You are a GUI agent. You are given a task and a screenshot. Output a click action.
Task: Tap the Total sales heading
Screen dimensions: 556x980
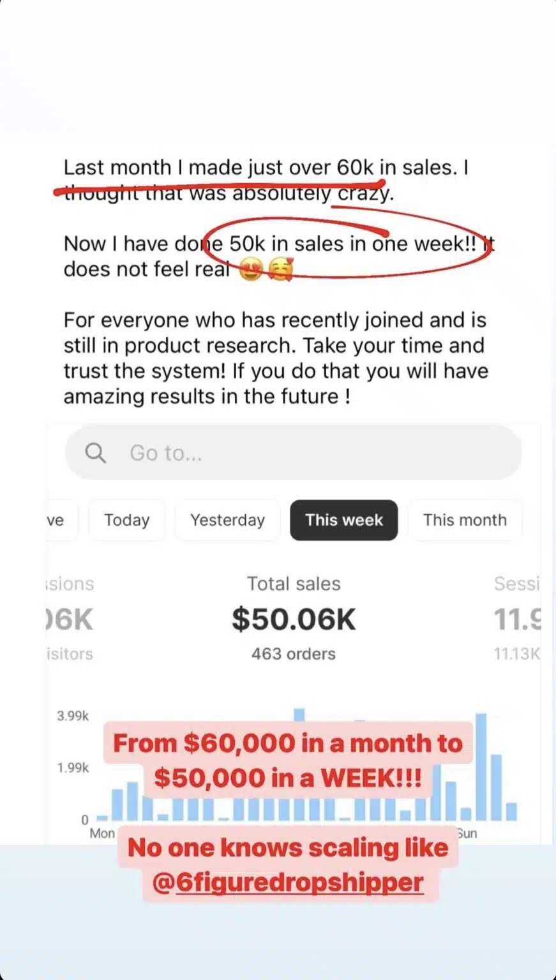click(294, 584)
